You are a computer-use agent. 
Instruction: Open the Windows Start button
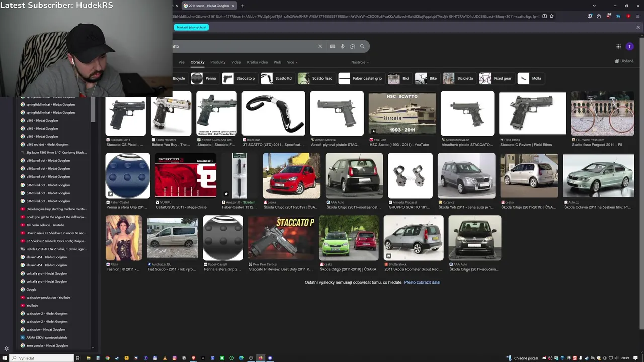point(5,358)
